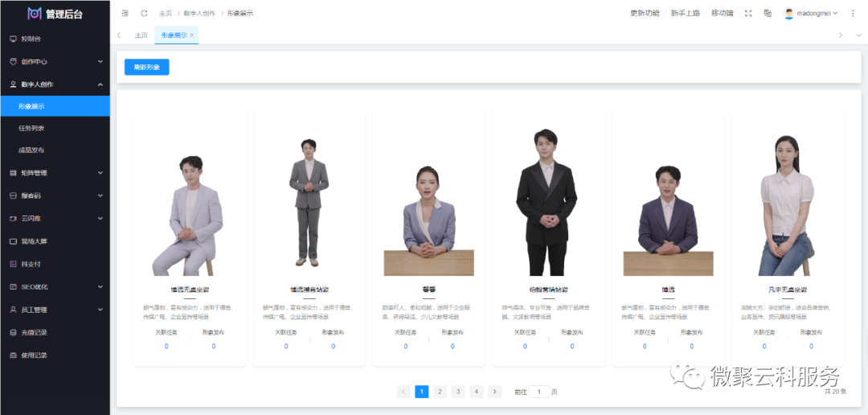Click the 数字人创作 breadcrumb text
868x415 pixels.
(x=199, y=14)
